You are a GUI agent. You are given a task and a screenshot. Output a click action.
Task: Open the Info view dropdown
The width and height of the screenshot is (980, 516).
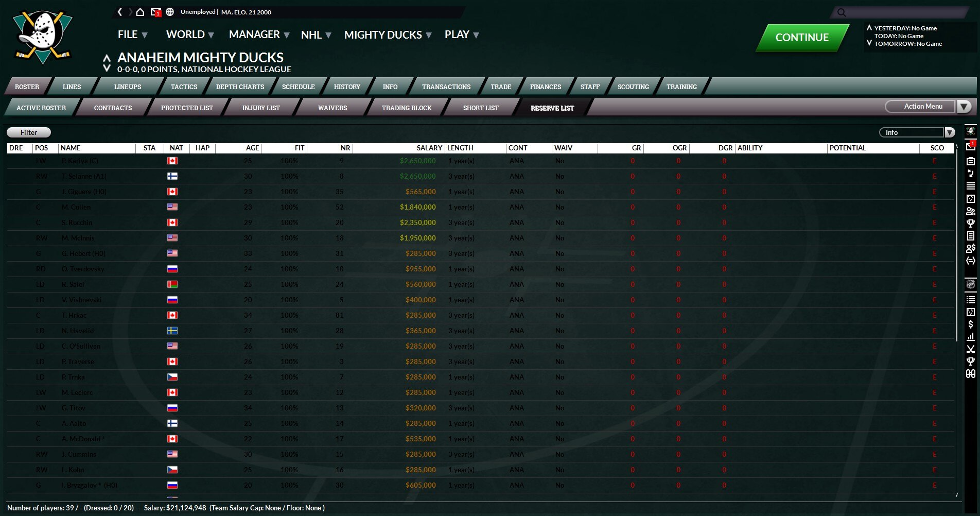click(x=917, y=132)
